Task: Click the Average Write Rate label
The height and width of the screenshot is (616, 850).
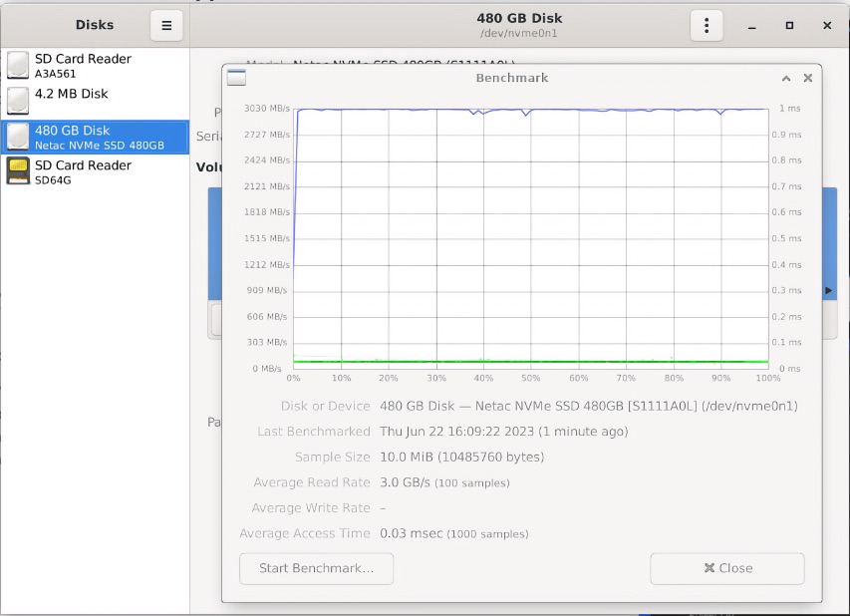Action: 311,507
